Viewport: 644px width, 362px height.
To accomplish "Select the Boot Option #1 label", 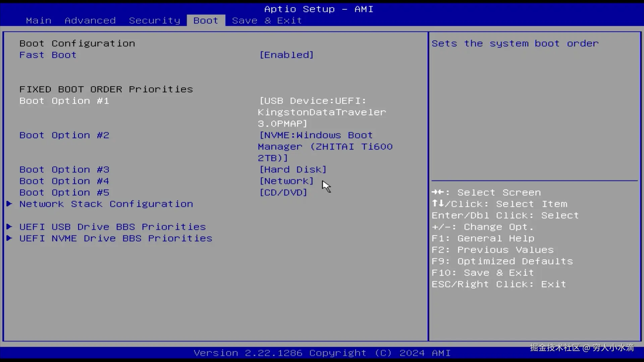I will tap(64, 101).
